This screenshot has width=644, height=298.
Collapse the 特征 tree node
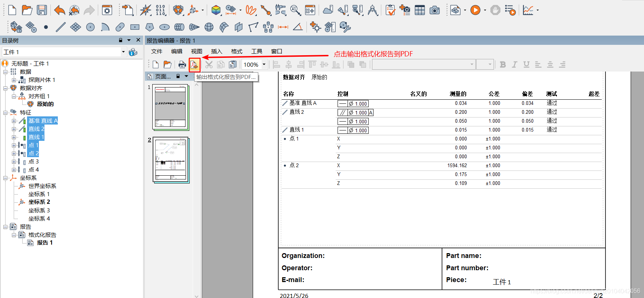point(6,113)
